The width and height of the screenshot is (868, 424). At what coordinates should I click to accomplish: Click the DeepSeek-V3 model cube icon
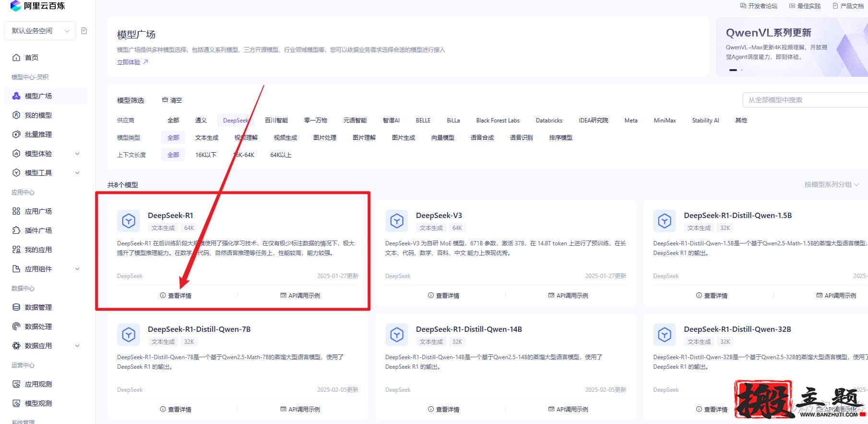[397, 221]
